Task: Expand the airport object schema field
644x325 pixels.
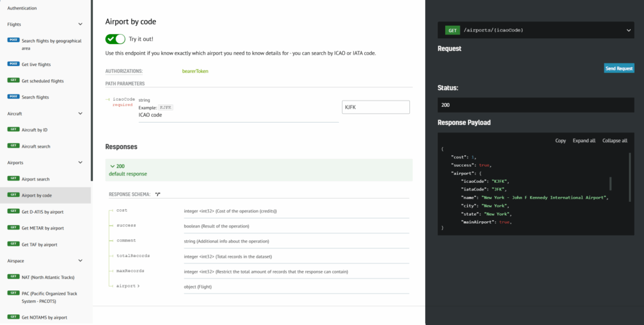Action: 128,286
